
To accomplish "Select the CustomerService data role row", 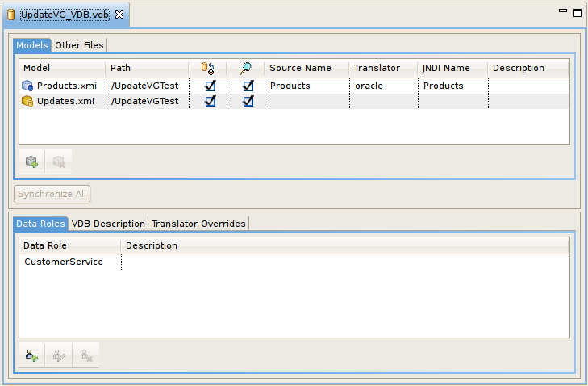I will pos(64,262).
